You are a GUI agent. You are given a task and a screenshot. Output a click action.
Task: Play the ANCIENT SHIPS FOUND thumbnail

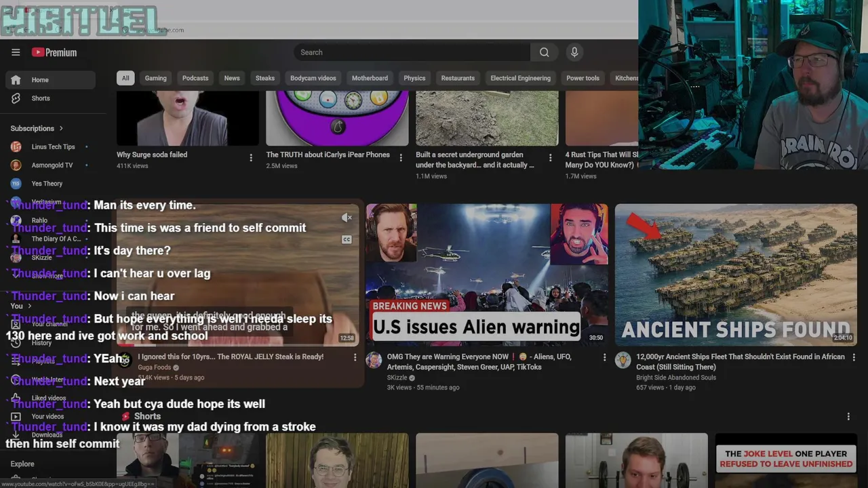[x=736, y=274]
